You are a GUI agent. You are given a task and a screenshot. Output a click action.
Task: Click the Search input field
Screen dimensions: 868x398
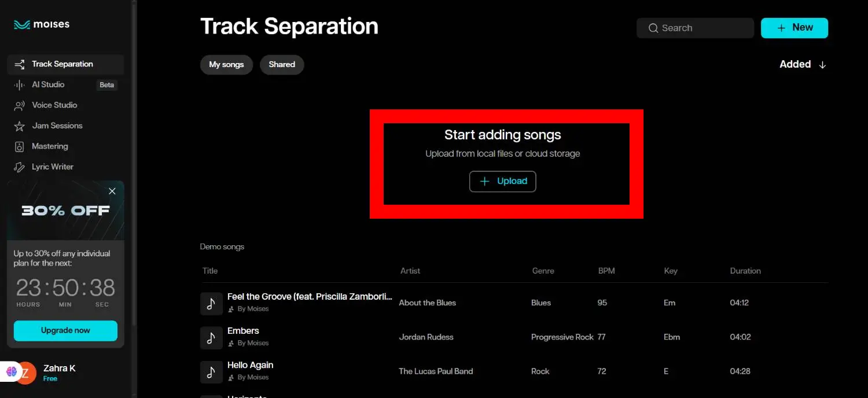(700, 28)
